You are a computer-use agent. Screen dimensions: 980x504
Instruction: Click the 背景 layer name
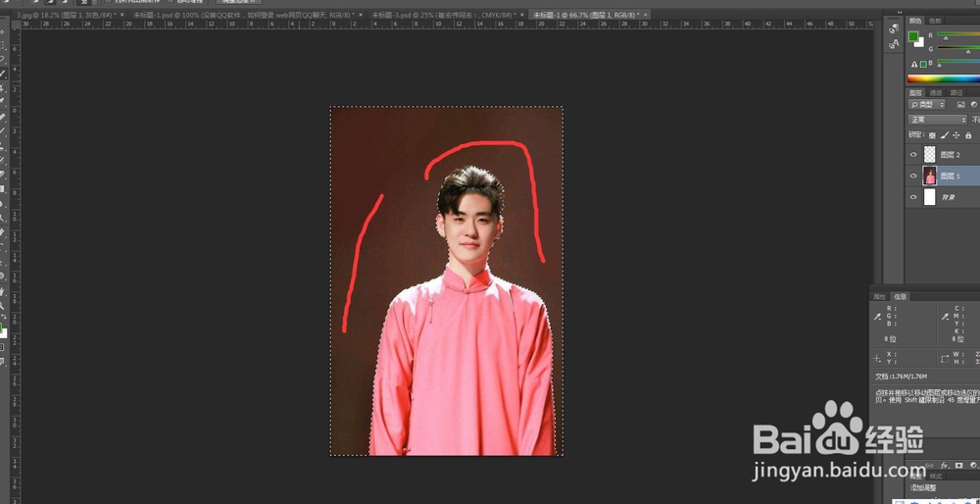pos(948,198)
